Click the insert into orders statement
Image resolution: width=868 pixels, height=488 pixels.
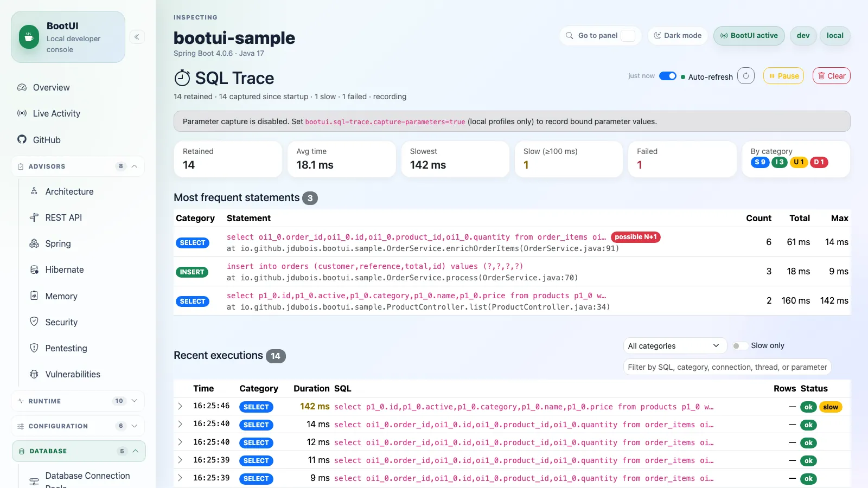coord(375,266)
